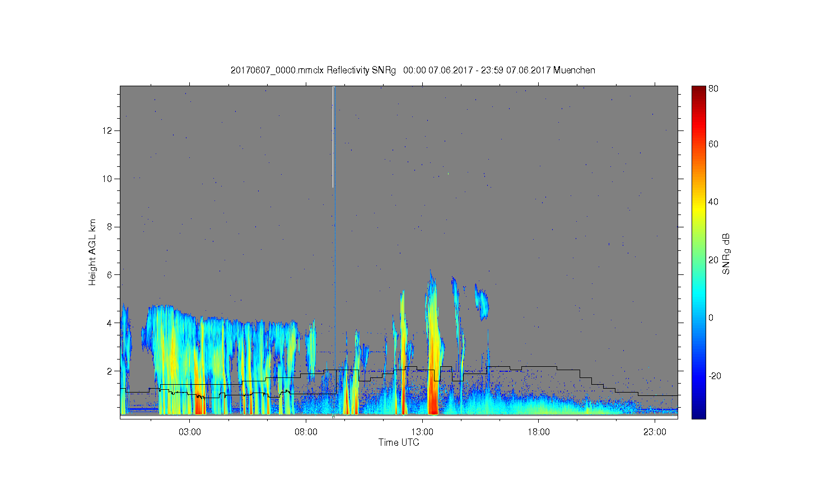This screenshot has width=840, height=504.
Task: Click the colorbar value 80
Action: (713, 88)
